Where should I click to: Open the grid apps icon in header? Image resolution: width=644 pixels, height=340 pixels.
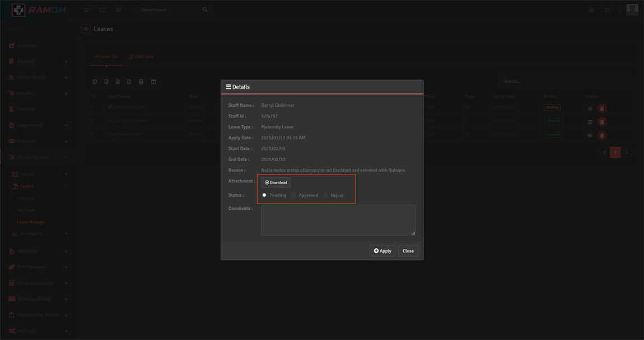118,10
